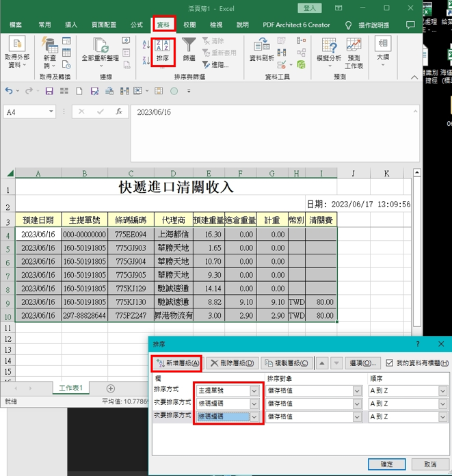
Task: Click 刪除層級 (Delete Level) button
Action: [x=232, y=363]
